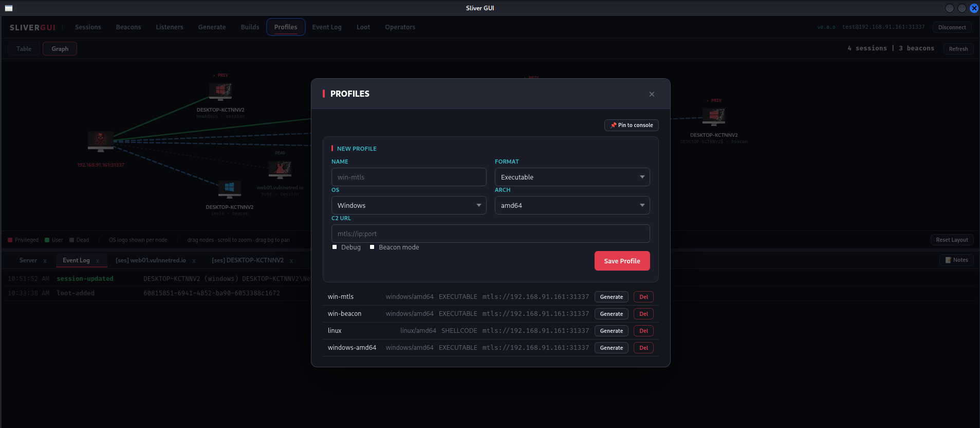Click the Disconnect button
Viewport: 980px width, 428px height.
coord(952,27)
